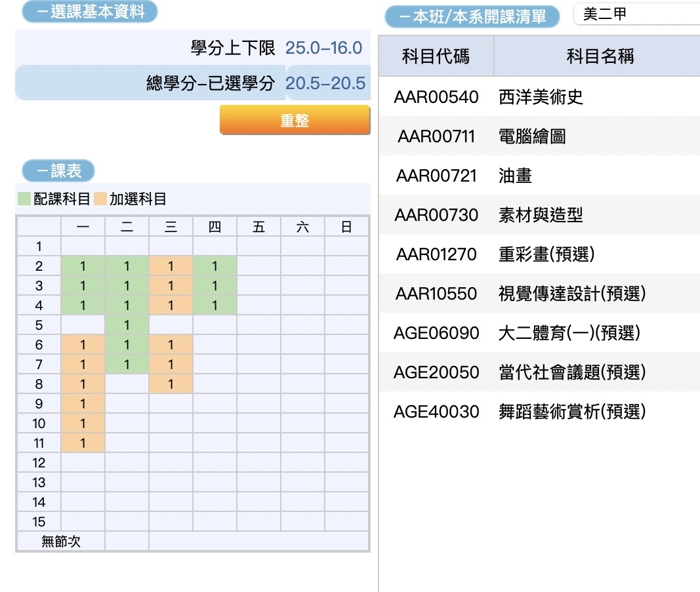Click the 無節次 row label

61,541
